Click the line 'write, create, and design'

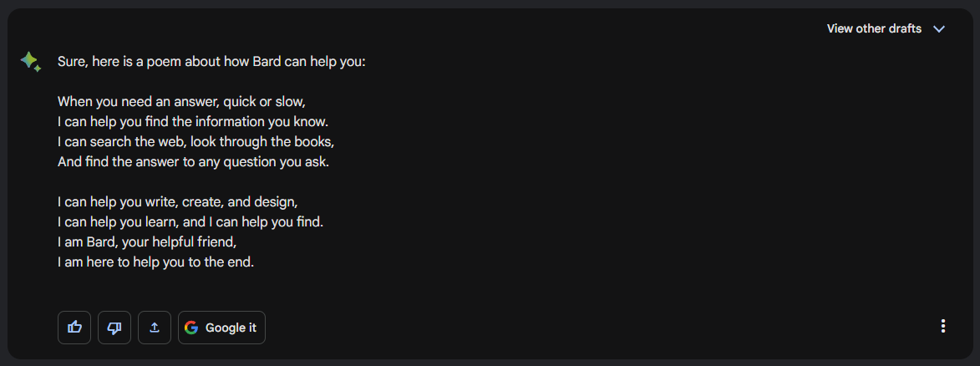coord(177,202)
